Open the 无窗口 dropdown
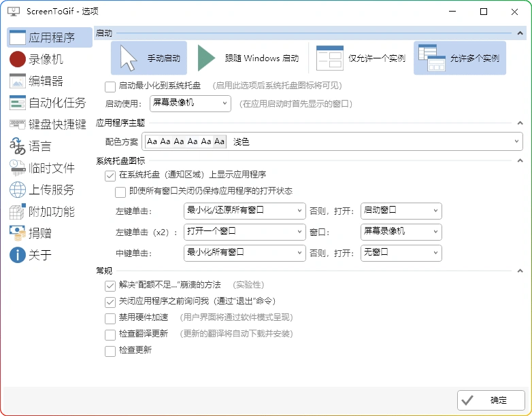 401,253
